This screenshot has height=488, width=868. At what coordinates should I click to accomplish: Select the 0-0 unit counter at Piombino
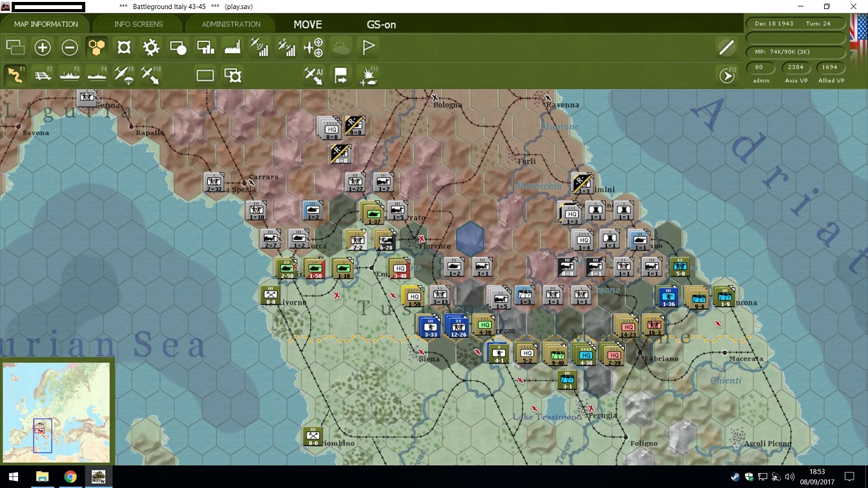click(x=313, y=436)
